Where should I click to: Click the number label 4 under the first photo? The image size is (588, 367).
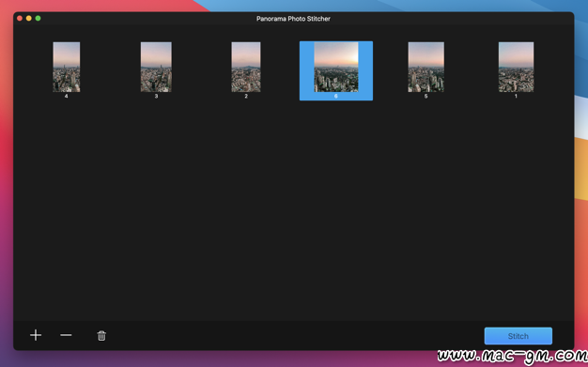coord(67,97)
